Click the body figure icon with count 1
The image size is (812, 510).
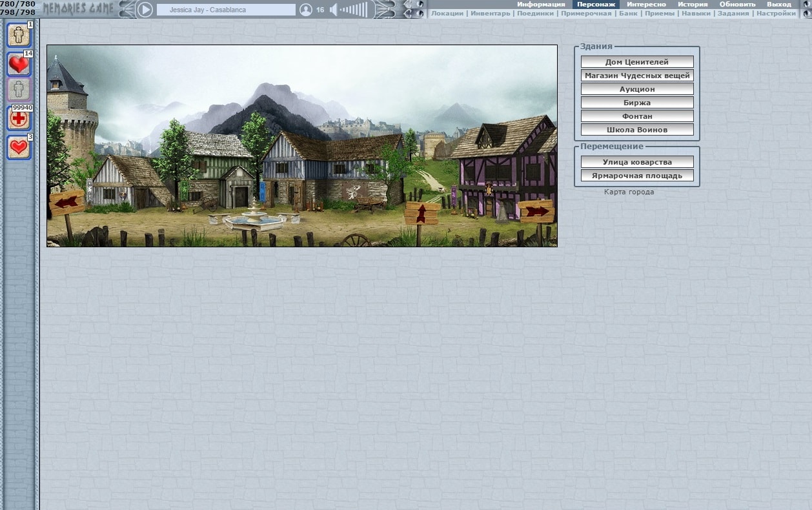[19, 34]
